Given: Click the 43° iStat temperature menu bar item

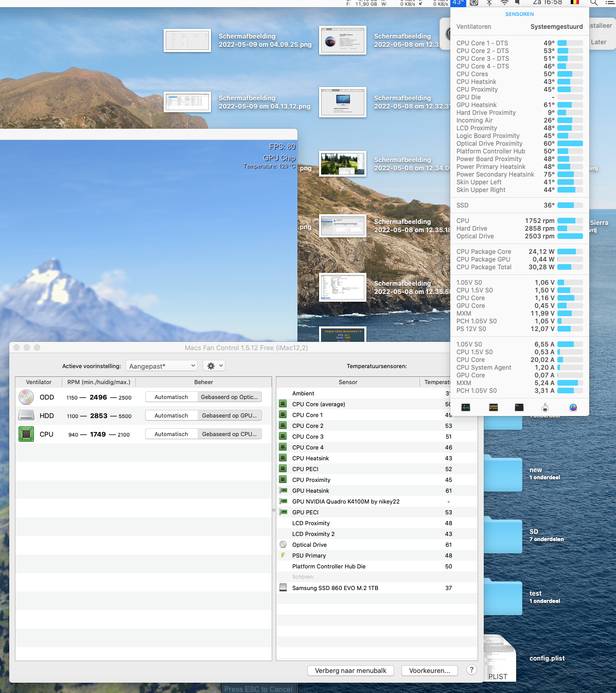Looking at the screenshot, I should click(x=458, y=3).
